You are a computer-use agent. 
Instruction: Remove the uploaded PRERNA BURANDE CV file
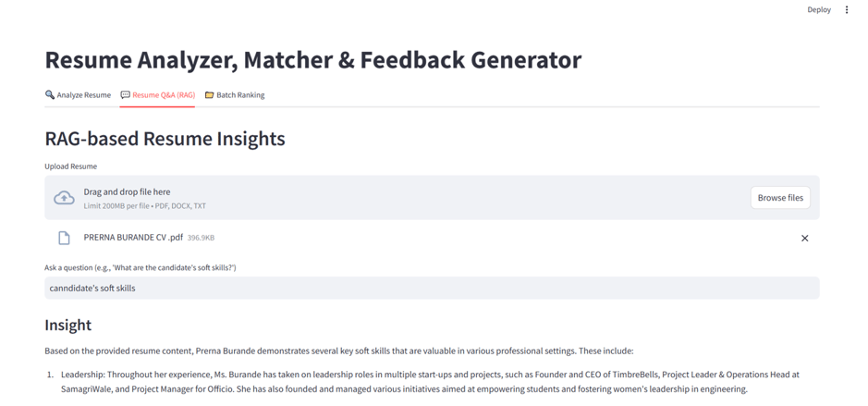tap(805, 239)
